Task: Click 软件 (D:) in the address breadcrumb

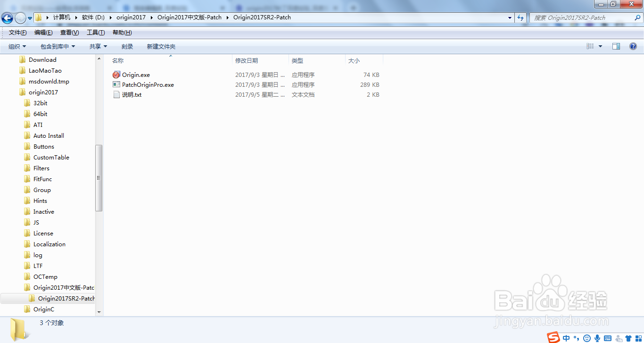Action: click(93, 17)
